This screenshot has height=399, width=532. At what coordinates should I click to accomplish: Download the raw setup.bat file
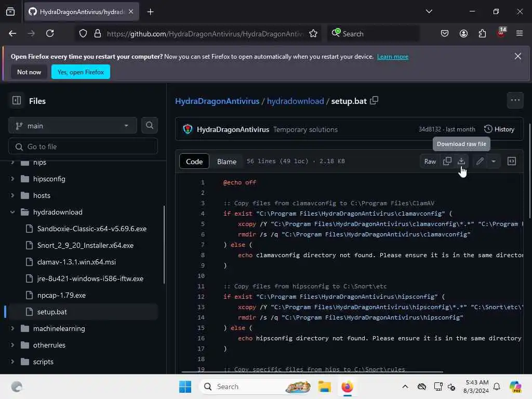click(x=461, y=161)
